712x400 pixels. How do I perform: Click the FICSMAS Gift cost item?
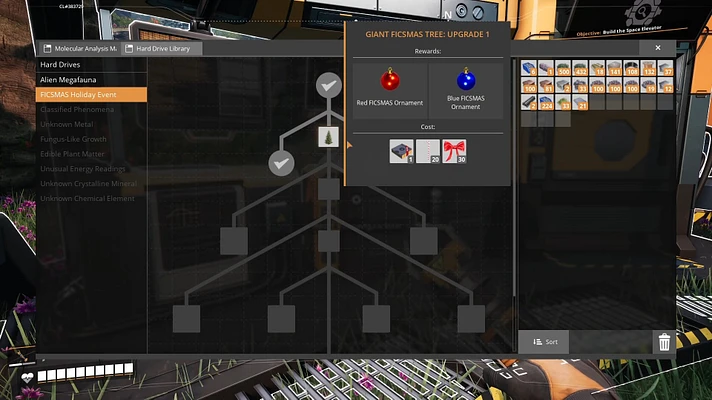pos(401,151)
